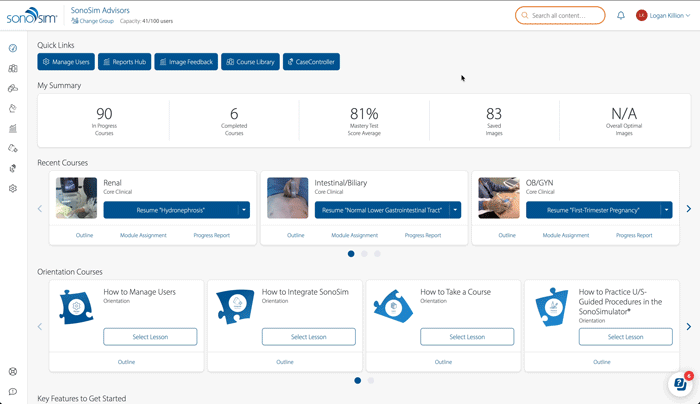Click the 83 Saved Images stat
This screenshot has width=700, height=404.
[494, 121]
